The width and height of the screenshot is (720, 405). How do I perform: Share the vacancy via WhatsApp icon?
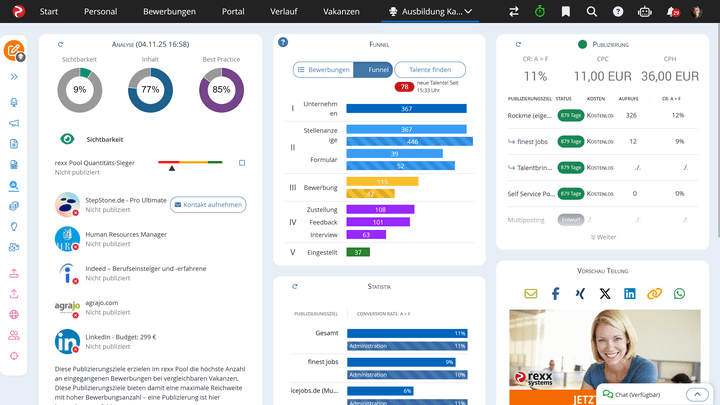point(680,294)
